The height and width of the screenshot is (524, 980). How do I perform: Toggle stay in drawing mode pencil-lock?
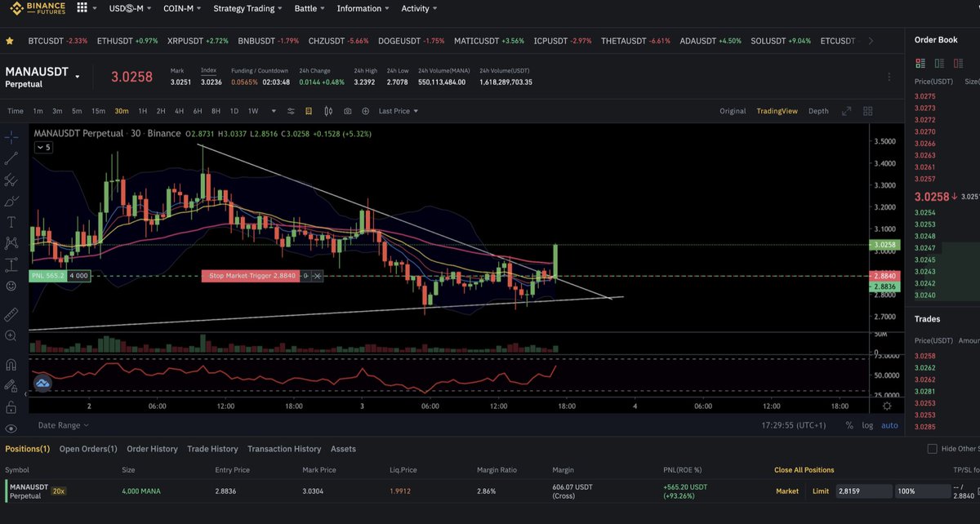11,385
